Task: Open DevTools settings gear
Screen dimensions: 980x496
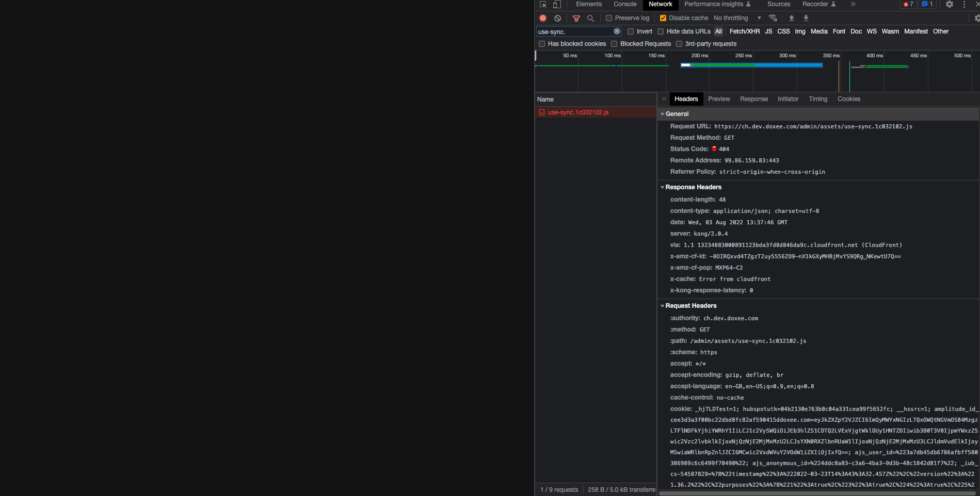Action: [x=950, y=4]
